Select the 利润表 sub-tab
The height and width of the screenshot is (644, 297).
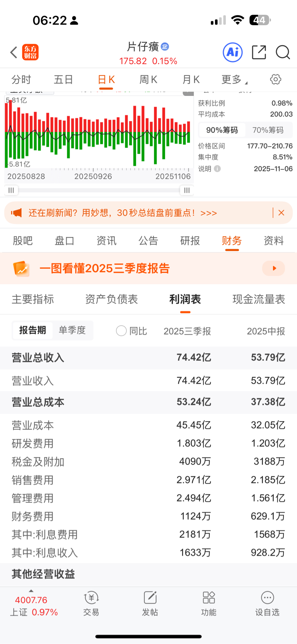point(185,299)
